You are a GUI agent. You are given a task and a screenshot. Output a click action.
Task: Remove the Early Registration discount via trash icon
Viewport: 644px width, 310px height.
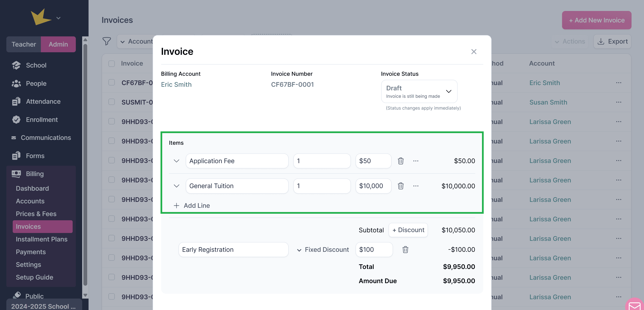[x=405, y=249]
